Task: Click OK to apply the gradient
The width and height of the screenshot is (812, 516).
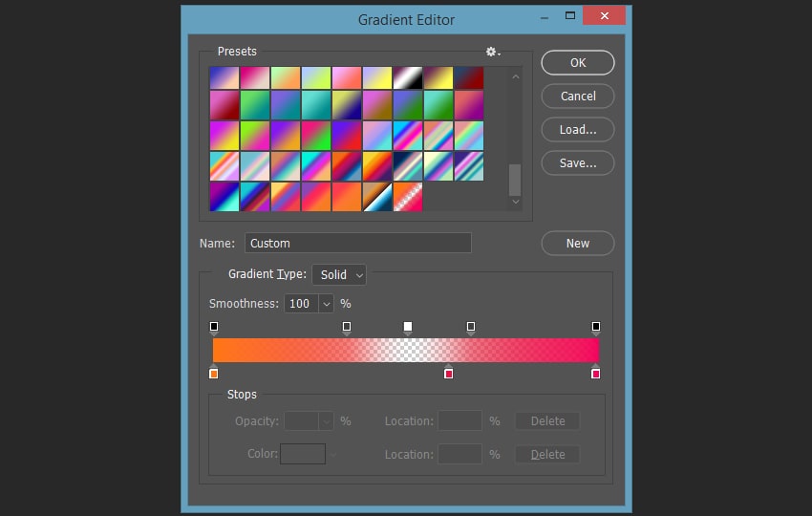Action: [x=578, y=63]
